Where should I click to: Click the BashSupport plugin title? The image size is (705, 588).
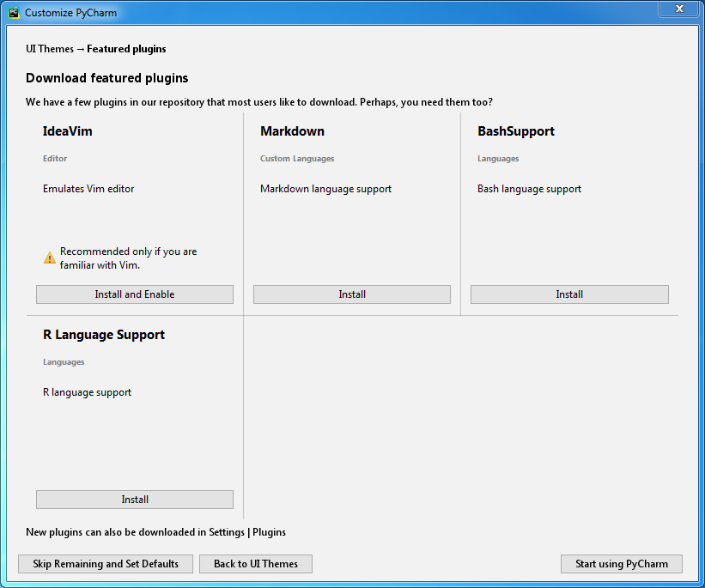(516, 131)
